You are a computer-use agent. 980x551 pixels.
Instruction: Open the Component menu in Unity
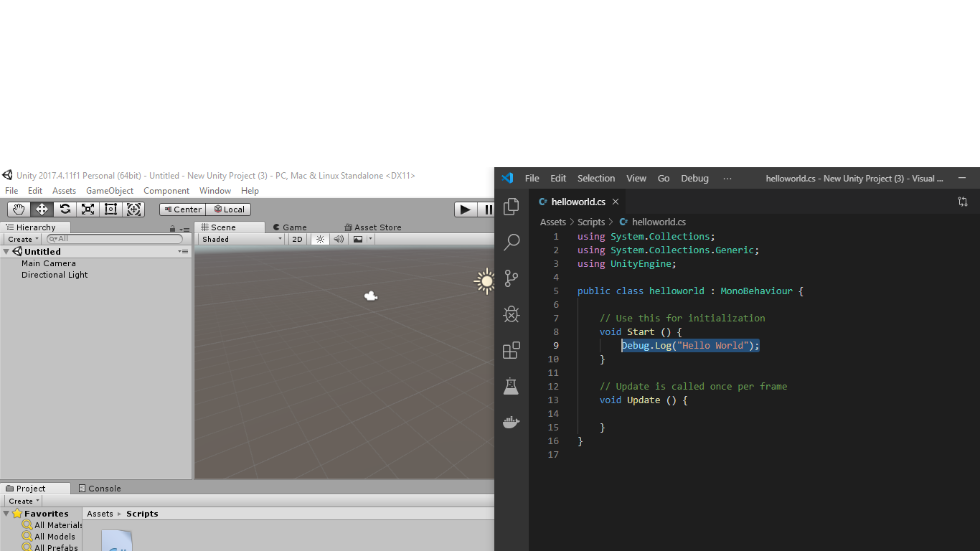[166, 191]
